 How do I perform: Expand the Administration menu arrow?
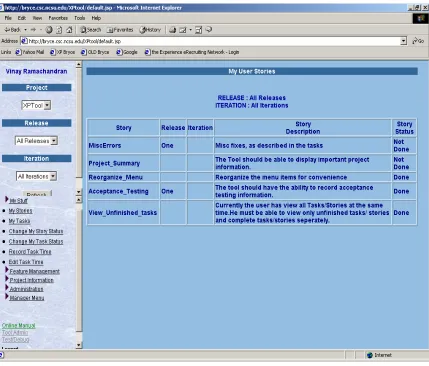[7, 288]
